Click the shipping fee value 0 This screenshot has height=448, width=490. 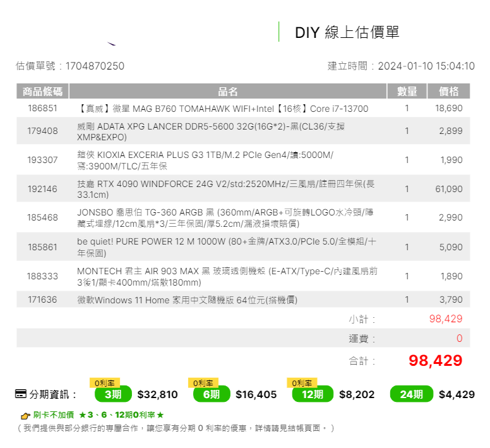point(460,338)
